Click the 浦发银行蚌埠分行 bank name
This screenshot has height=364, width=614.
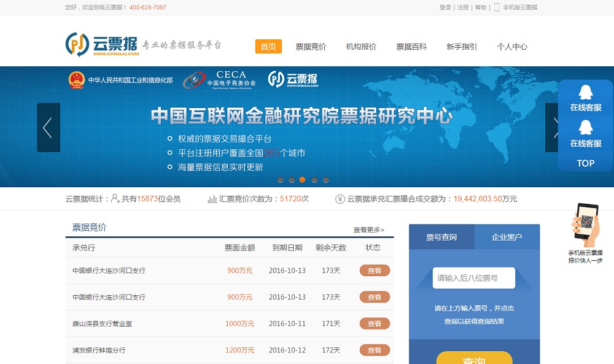[99, 350]
